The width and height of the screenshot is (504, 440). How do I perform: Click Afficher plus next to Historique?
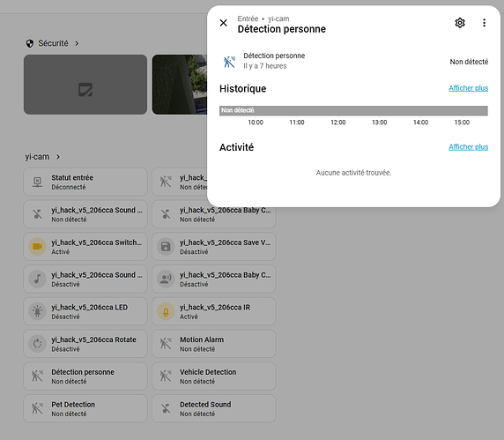coord(469,88)
